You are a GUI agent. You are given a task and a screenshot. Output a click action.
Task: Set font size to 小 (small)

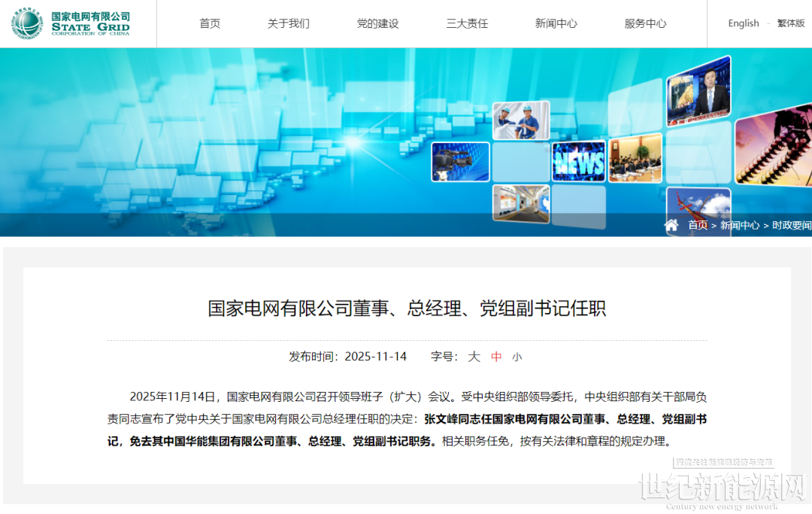tap(517, 357)
